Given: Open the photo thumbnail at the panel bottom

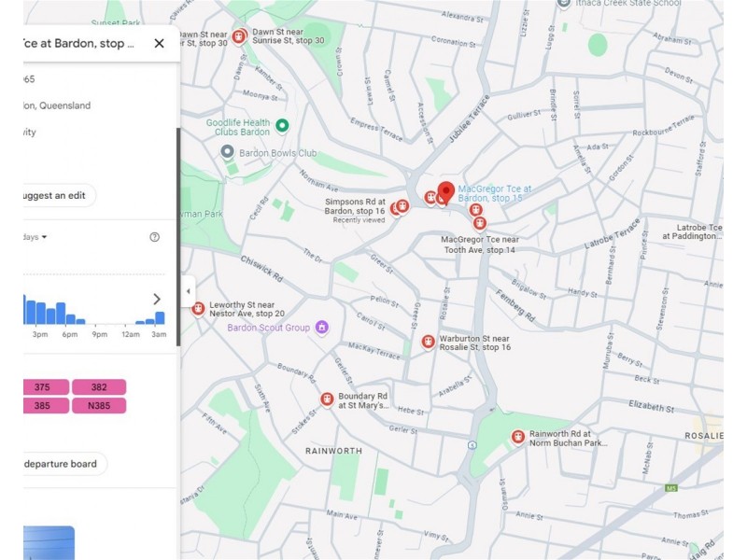Looking at the screenshot, I should click(x=49, y=542).
